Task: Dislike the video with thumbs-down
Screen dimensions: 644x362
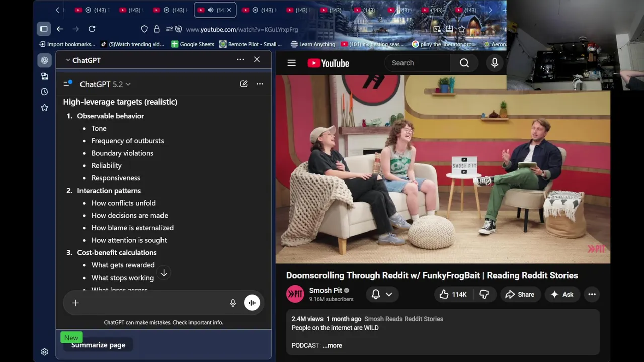Action: (484, 294)
